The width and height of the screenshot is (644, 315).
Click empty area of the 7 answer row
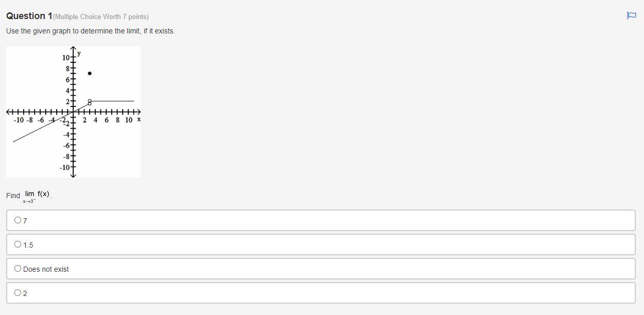[x=330, y=220]
